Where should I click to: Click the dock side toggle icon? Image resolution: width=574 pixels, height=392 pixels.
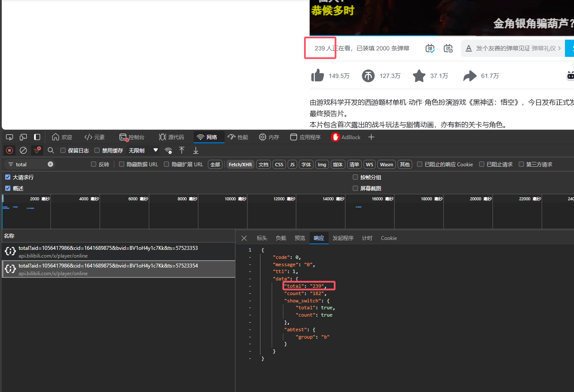[x=37, y=137]
